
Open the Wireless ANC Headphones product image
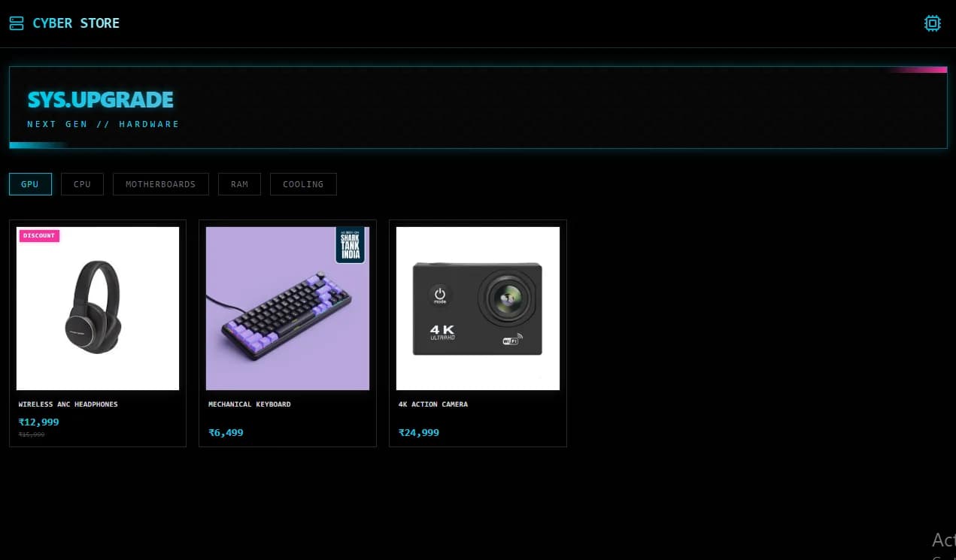click(x=98, y=308)
